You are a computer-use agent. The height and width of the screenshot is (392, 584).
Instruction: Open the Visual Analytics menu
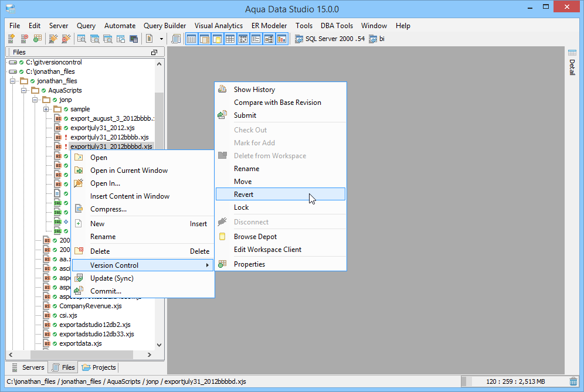coord(219,26)
